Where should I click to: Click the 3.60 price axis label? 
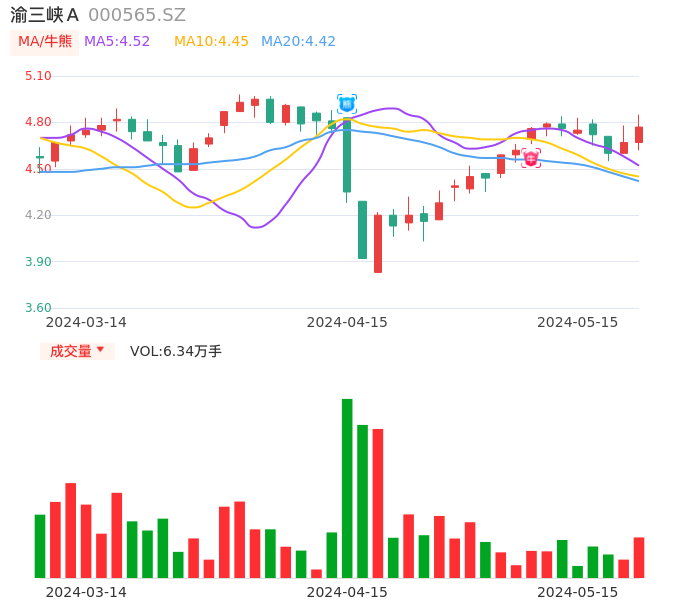pos(38,308)
